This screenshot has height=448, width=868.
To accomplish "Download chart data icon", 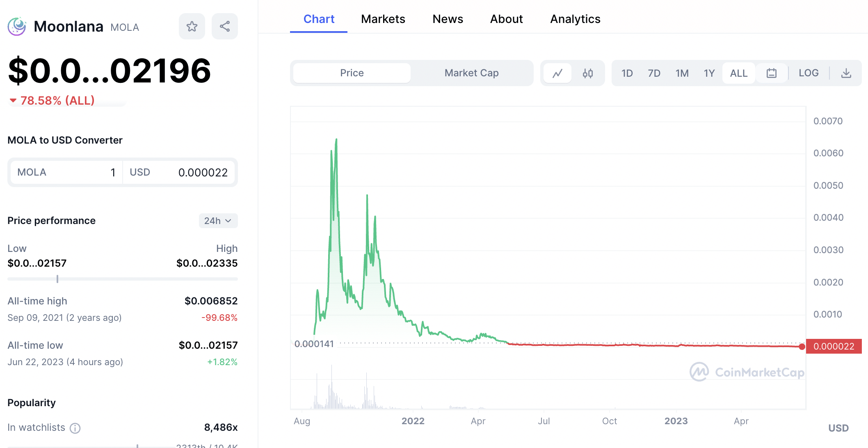I will click(846, 73).
